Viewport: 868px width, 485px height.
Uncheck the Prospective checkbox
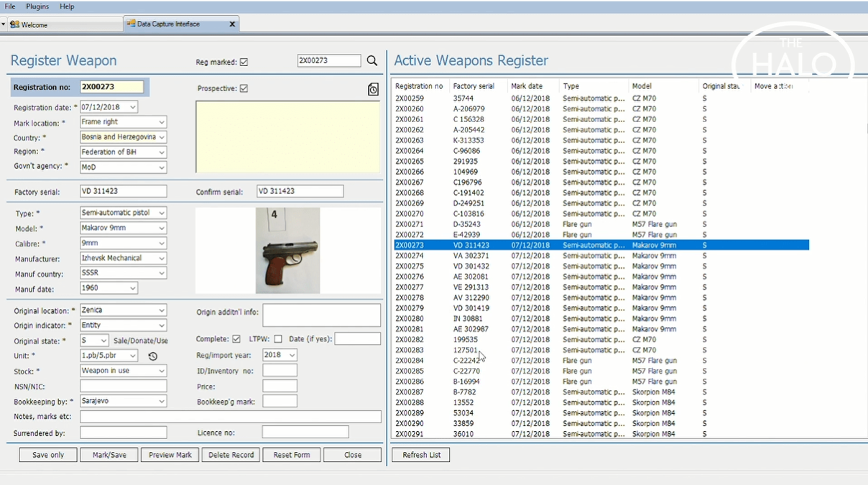pyautogui.click(x=244, y=88)
